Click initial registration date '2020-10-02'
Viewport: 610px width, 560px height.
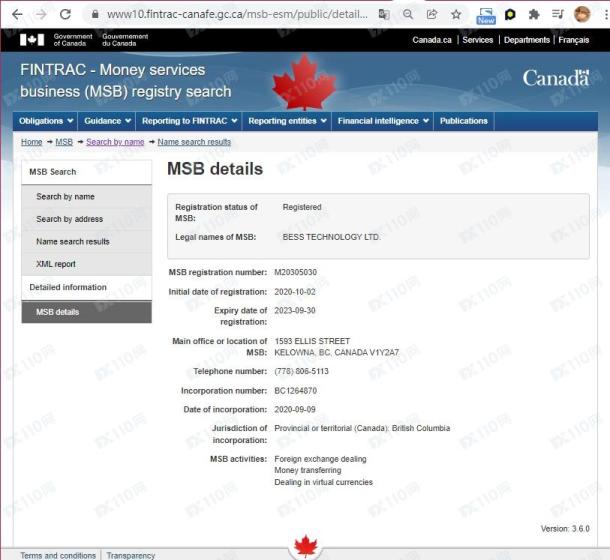coord(295,292)
